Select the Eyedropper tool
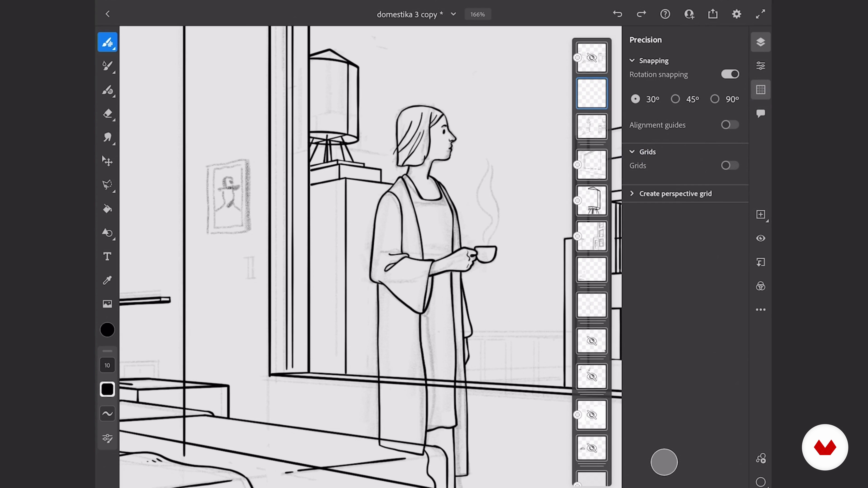The image size is (868, 488). tap(108, 280)
